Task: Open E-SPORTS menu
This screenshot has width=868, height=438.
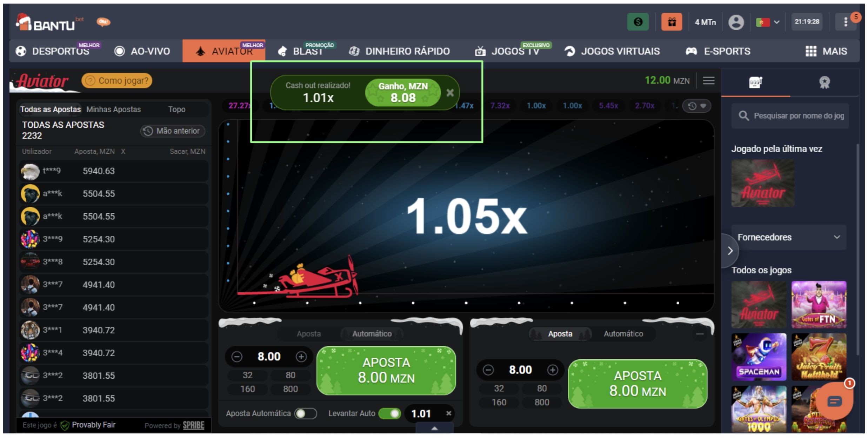Action: point(718,51)
